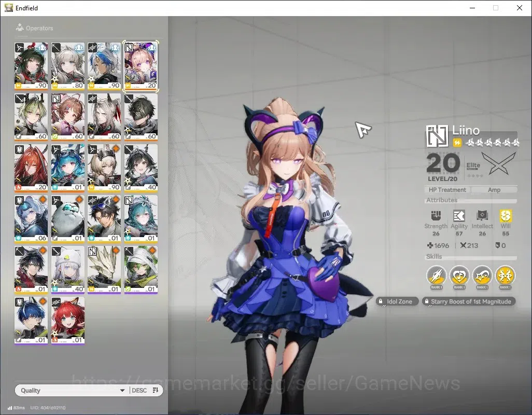Click the Operators header icon
The image size is (532, 415).
(20, 27)
